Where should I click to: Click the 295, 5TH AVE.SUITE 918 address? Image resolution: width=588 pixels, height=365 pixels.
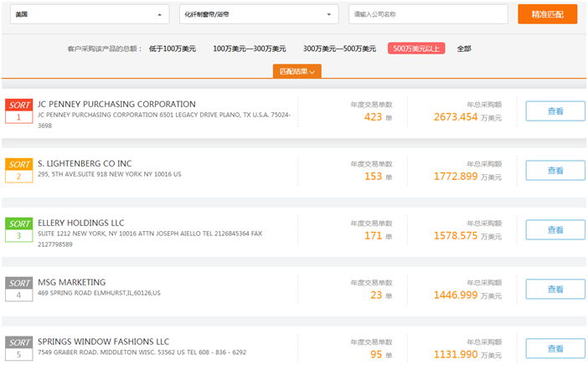(x=110, y=174)
